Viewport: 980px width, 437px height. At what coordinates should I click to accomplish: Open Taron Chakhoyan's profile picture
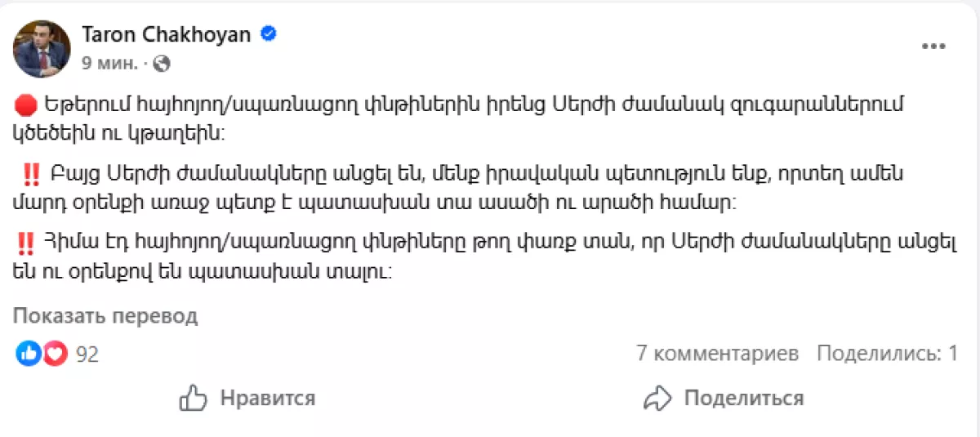[41, 48]
